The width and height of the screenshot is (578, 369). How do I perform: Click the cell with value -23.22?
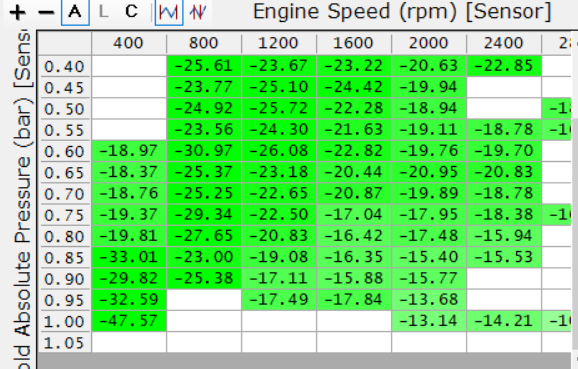coord(354,66)
